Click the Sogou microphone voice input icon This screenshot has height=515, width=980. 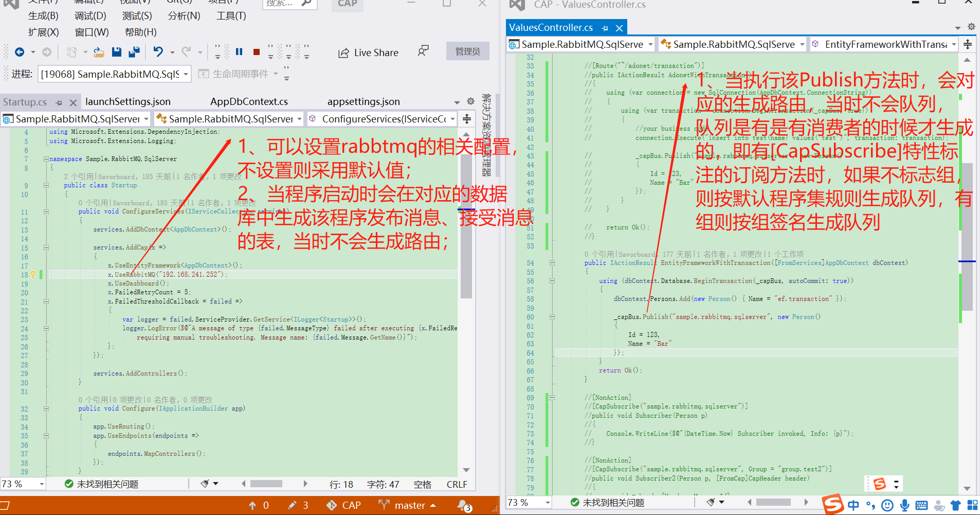tap(904, 506)
